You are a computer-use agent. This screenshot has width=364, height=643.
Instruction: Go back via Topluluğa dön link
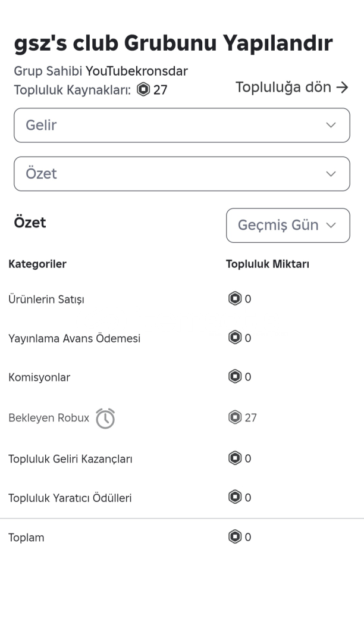291,87
